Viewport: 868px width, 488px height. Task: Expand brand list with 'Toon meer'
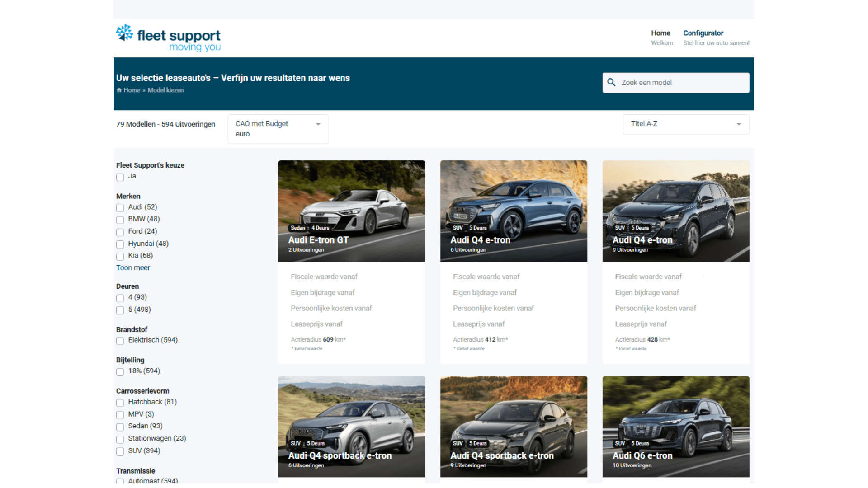pyautogui.click(x=133, y=267)
